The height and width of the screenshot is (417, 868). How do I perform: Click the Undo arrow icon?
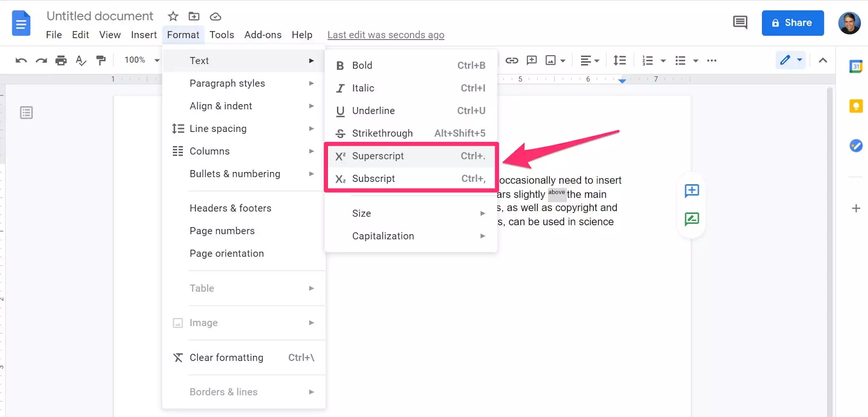[21, 60]
